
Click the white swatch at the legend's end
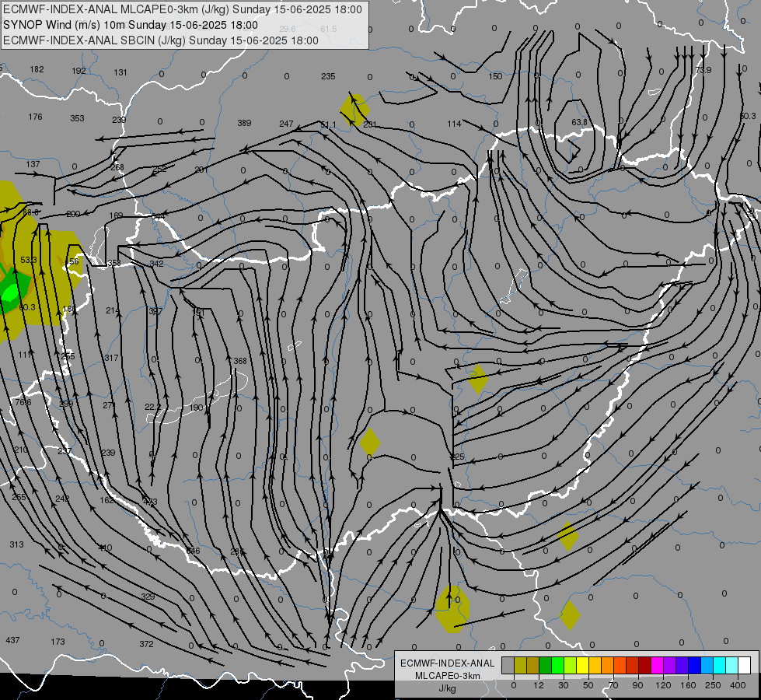pos(744,665)
